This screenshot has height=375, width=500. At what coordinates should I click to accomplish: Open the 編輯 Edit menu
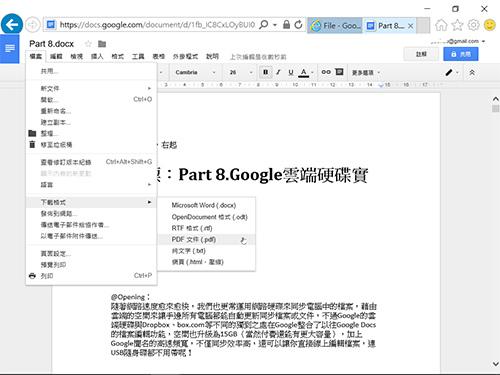56,56
